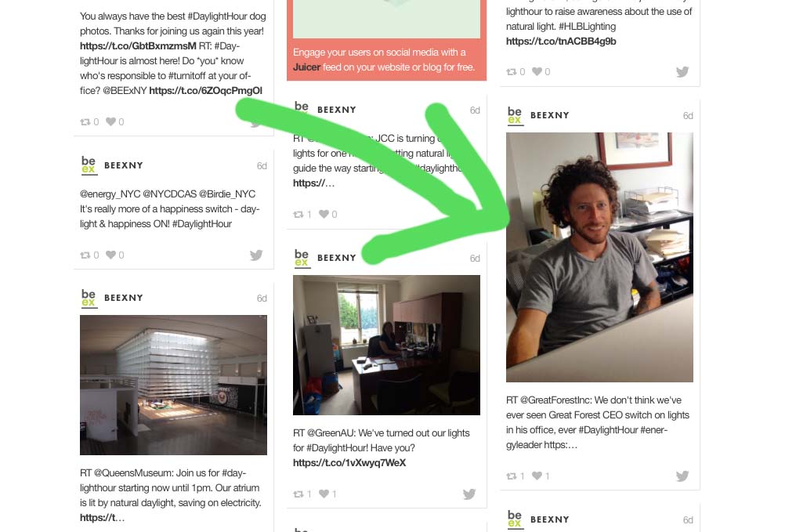
Task: Open the Queens Museum atrium photo
Action: click(173, 385)
